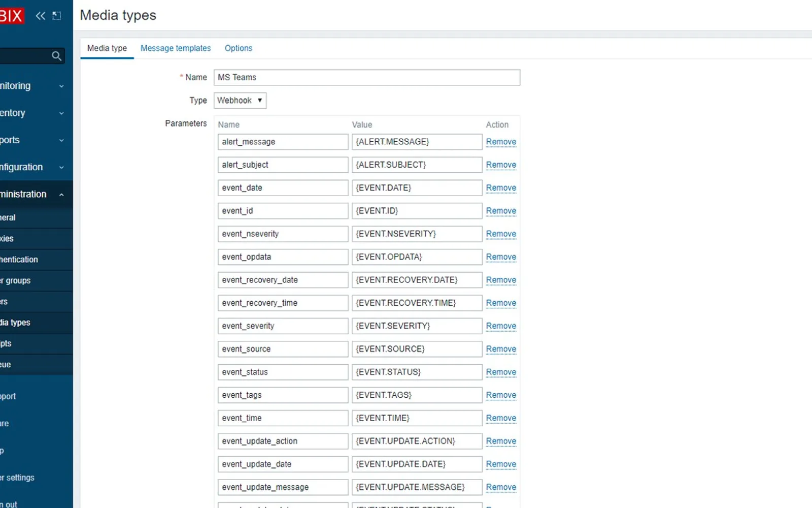Viewport: 812px width, 508px height.
Task: Edit the event_tags name field
Action: (283, 395)
